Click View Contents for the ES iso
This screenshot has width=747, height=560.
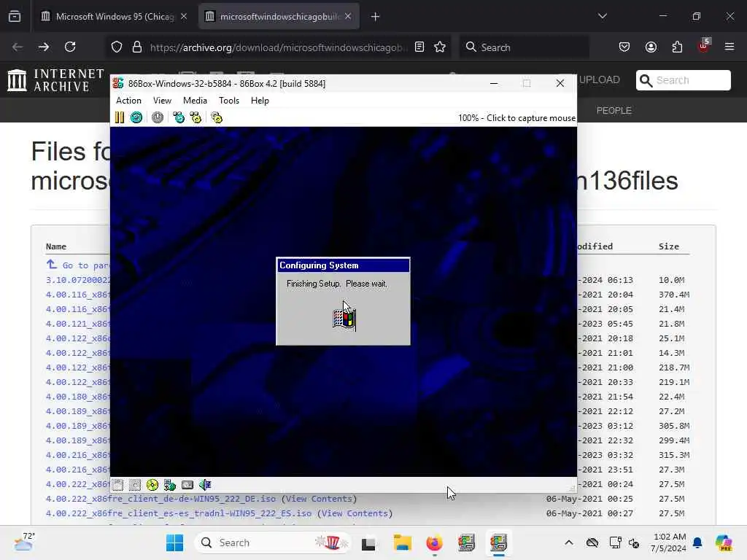(x=355, y=513)
